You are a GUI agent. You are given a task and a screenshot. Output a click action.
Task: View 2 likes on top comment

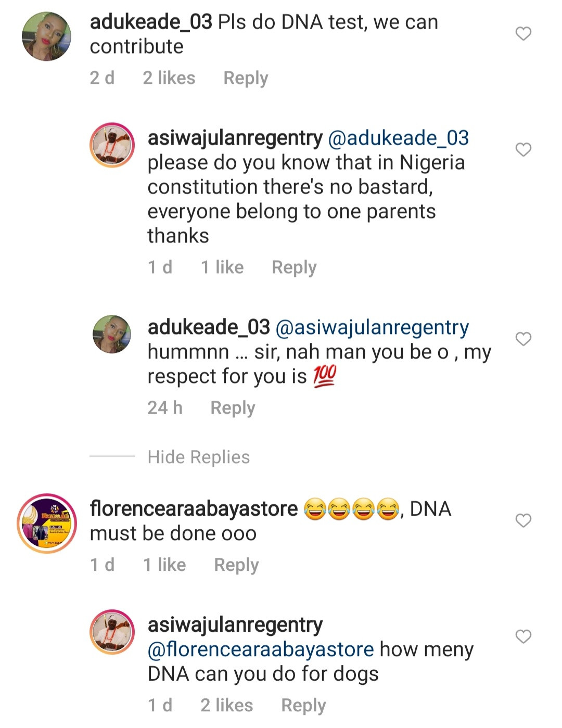(x=169, y=78)
